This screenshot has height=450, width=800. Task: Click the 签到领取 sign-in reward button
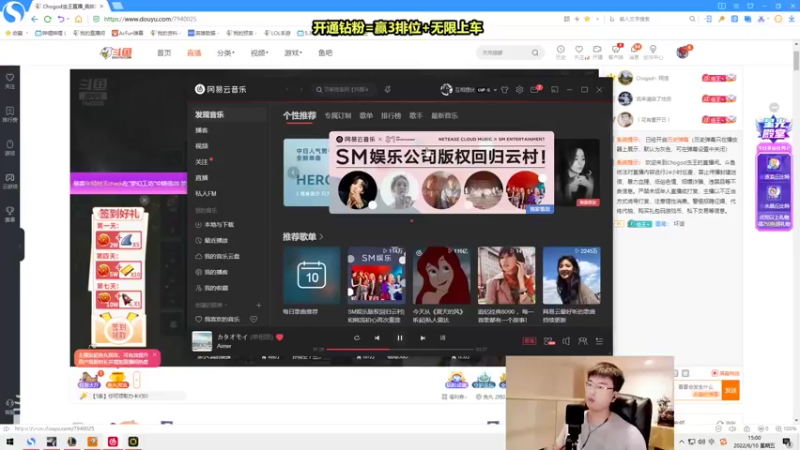click(x=119, y=331)
